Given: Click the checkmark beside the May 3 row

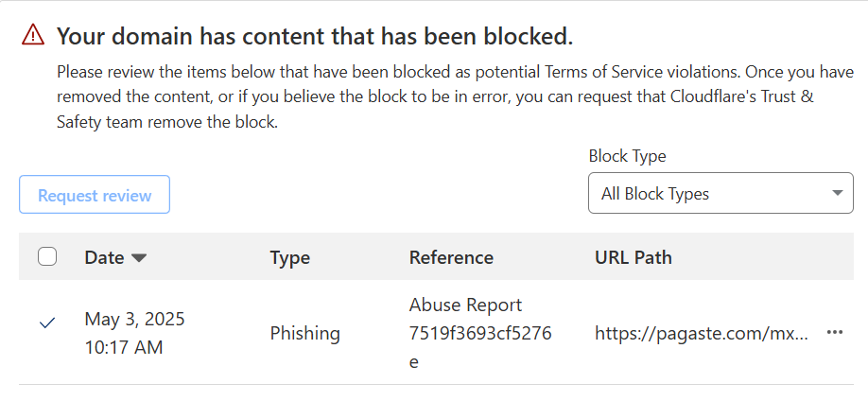Looking at the screenshot, I should coord(46,323).
